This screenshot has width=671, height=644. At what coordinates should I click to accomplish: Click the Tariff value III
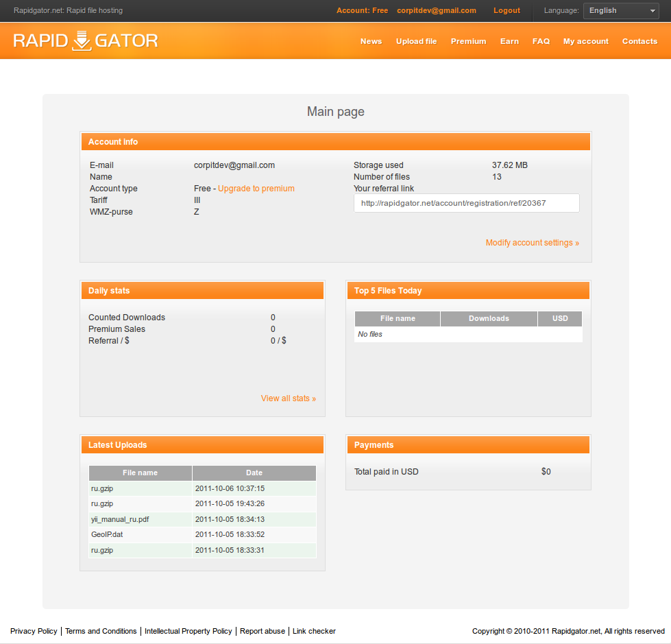(x=197, y=200)
